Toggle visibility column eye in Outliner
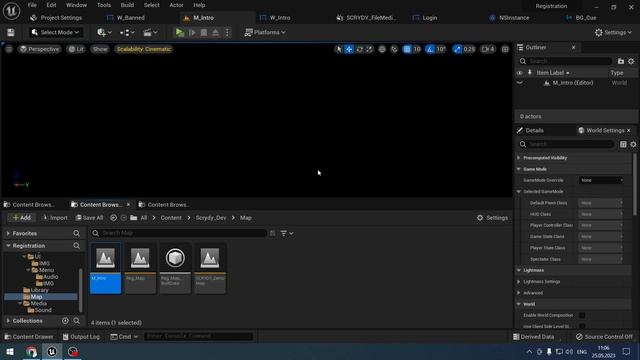Viewport: 640px width, 360px height. click(x=520, y=73)
